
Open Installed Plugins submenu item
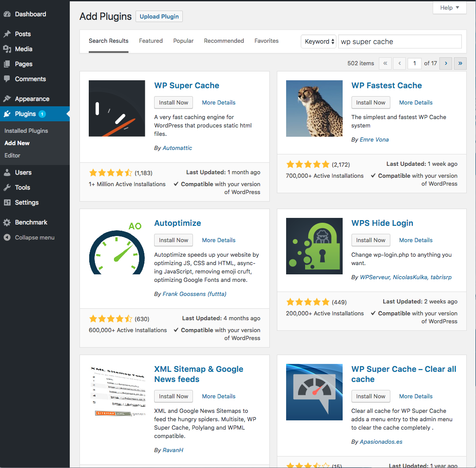(x=26, y=131)
